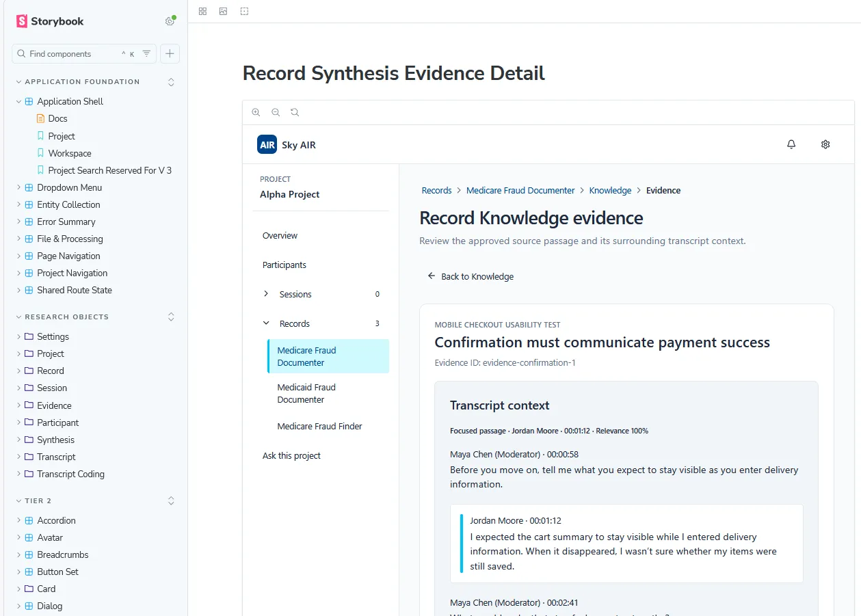Image resolution: width=861 pixels, height=616 pixels.
Task: Click Evidence ID: evidence-confirmation-1 text
Action: (505, 362)
